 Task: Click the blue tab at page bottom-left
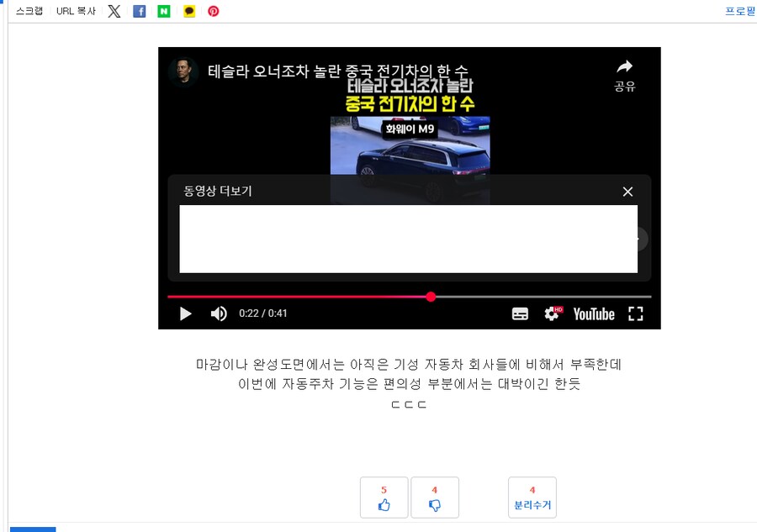(x=33, y=529)
